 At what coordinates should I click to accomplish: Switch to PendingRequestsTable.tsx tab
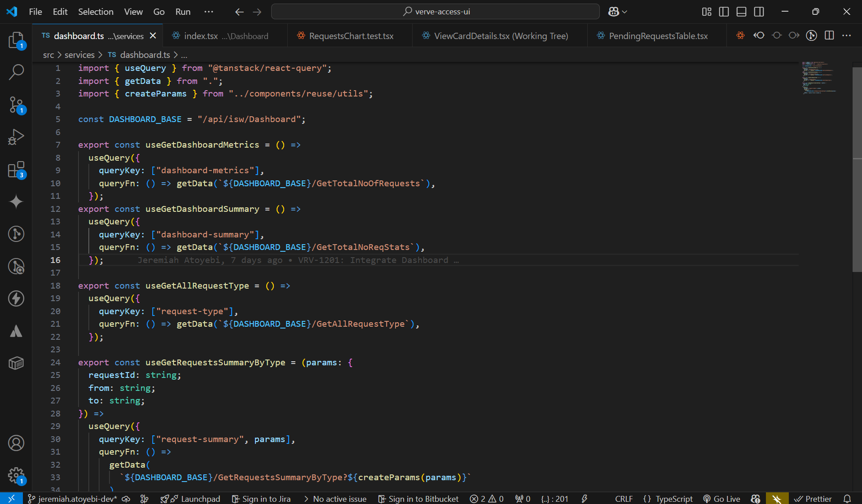click(658, 36)
